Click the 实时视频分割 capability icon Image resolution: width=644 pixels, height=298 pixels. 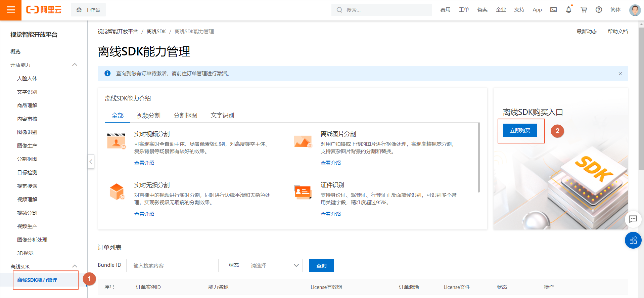click(116, 141)
